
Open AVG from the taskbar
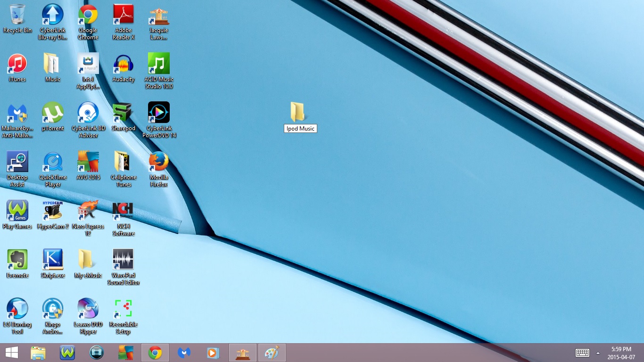(x=126, y=353)
